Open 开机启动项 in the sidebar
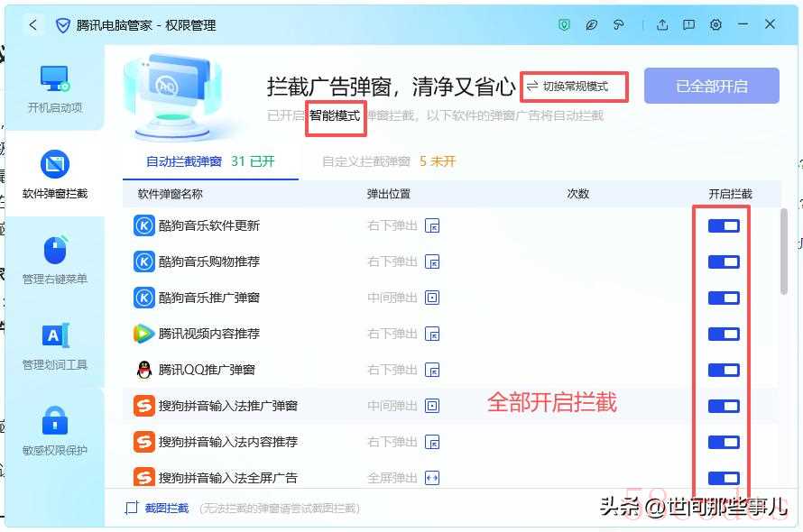Screen dimensions: 803x532 pyautogui.click(x=55, y=88)
